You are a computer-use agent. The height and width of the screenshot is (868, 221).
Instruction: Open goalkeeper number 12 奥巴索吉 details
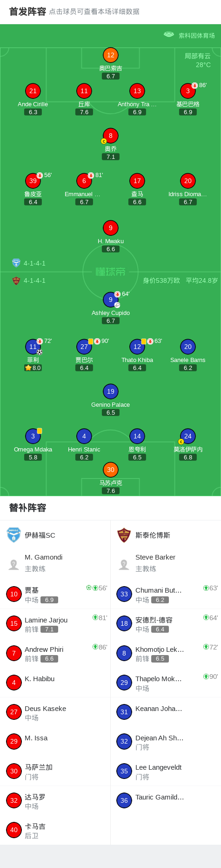pos(111,55)
